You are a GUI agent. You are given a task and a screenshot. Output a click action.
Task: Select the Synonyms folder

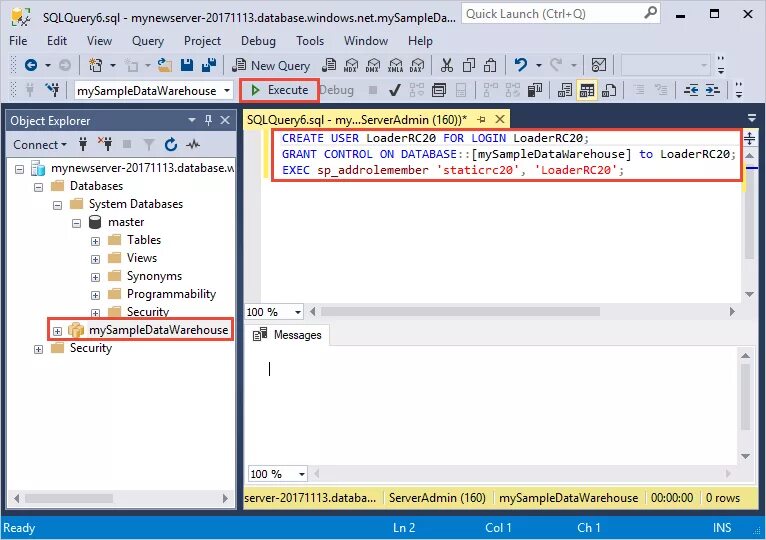[x=154, y=276]
